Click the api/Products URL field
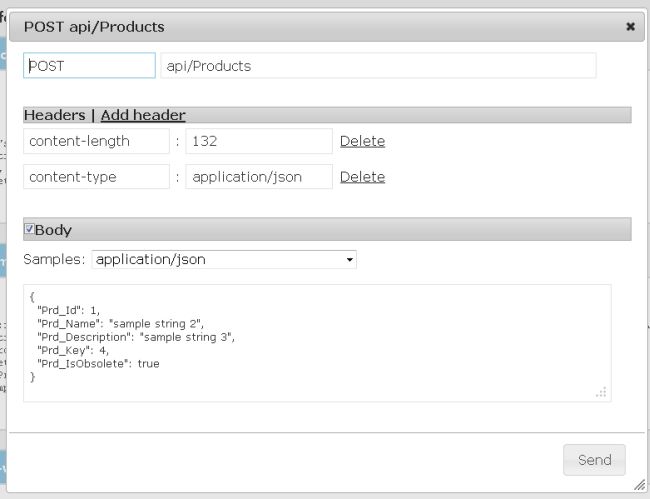 pos(378,65)
